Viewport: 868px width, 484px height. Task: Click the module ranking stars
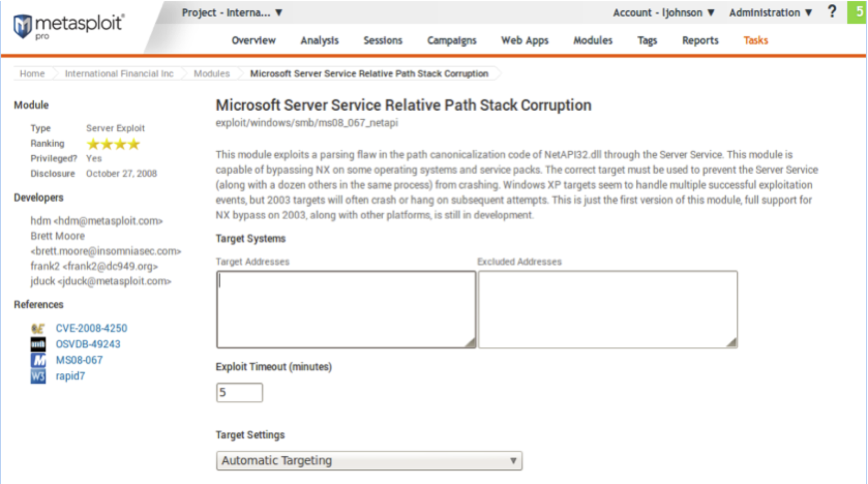point(113,144)
